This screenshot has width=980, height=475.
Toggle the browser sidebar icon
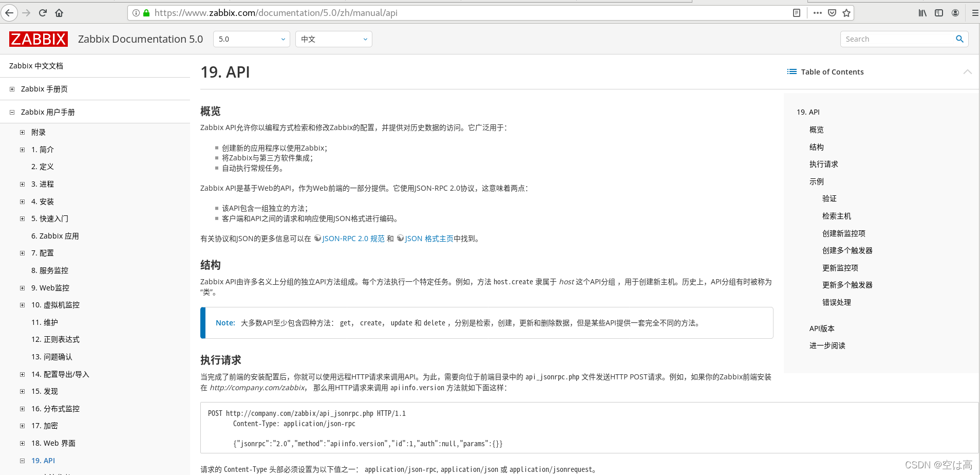(939, 13)
